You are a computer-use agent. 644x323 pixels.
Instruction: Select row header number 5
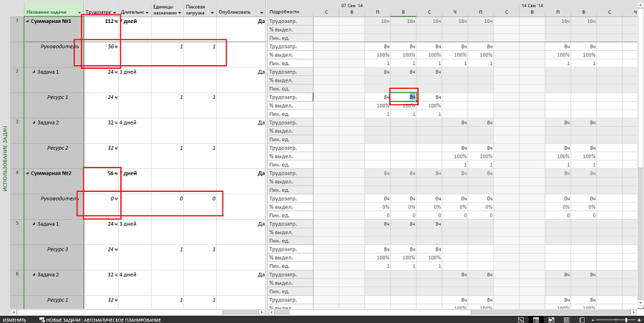pos(17,232)
